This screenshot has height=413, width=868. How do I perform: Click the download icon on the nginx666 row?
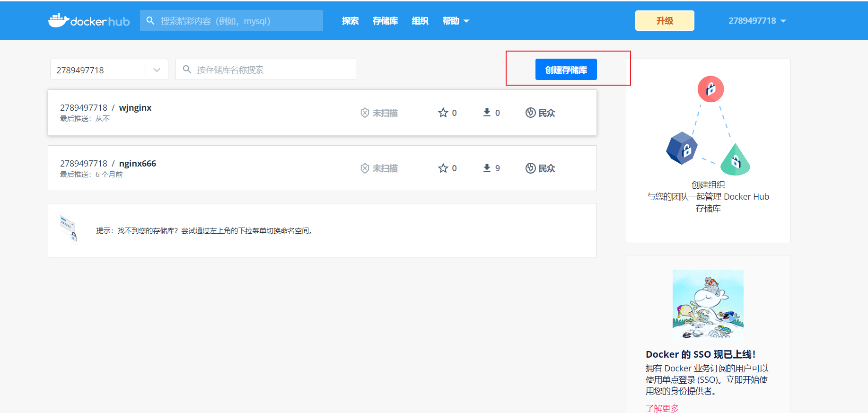(x=487, y=168)
